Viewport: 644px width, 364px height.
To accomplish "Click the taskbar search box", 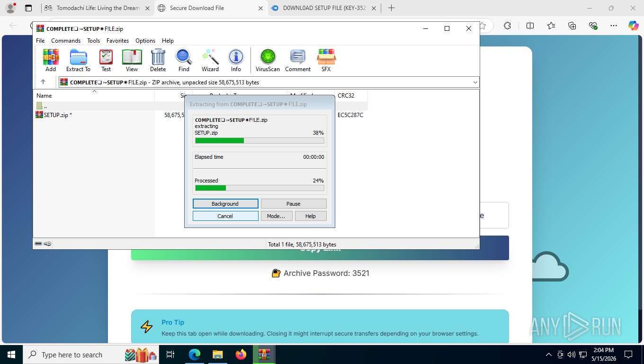I will pos(91,355).
